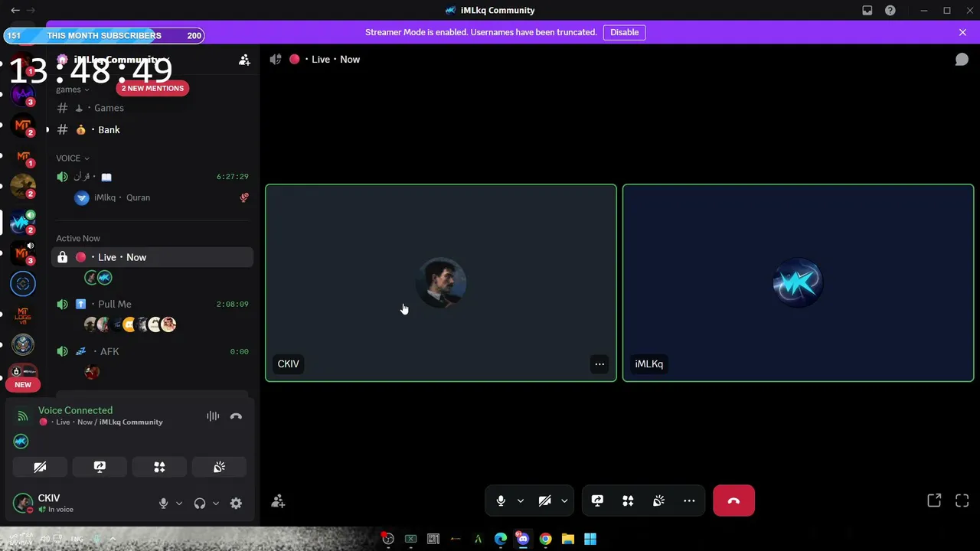Open Google Chrome from taskbar
This screenshot has width=980, height=551.
(x=545, y=540)
